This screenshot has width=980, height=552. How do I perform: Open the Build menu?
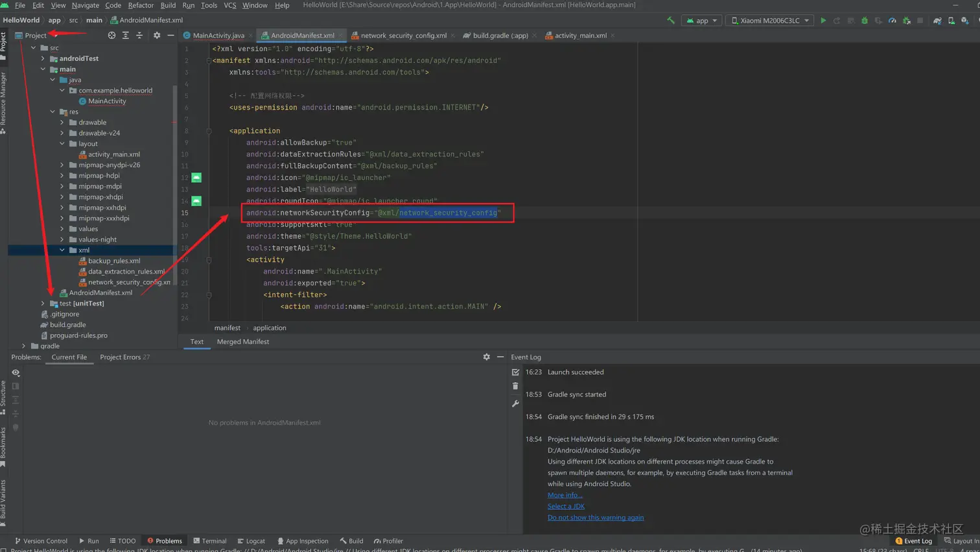click(x=168, y=5)
